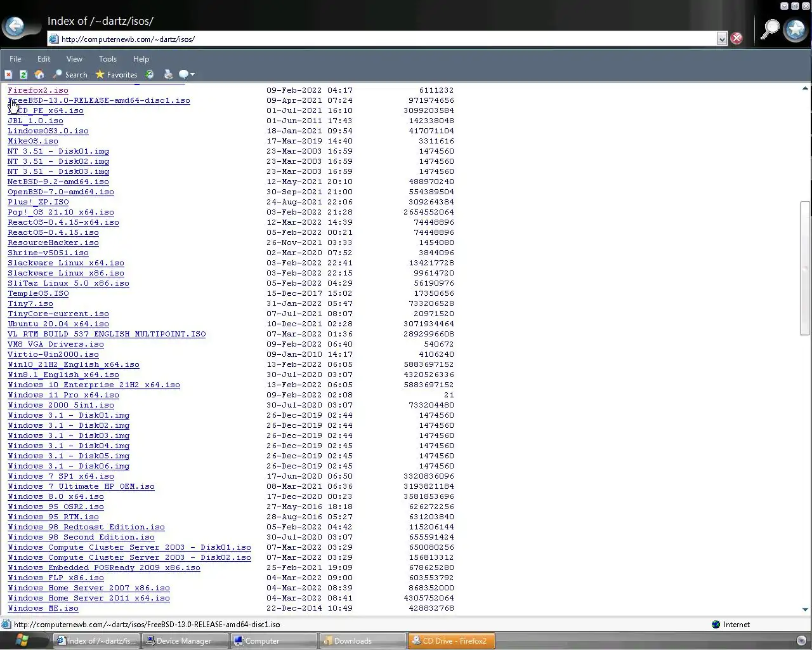Open TinyCore-current.iso link

click(x=58, y=314)
